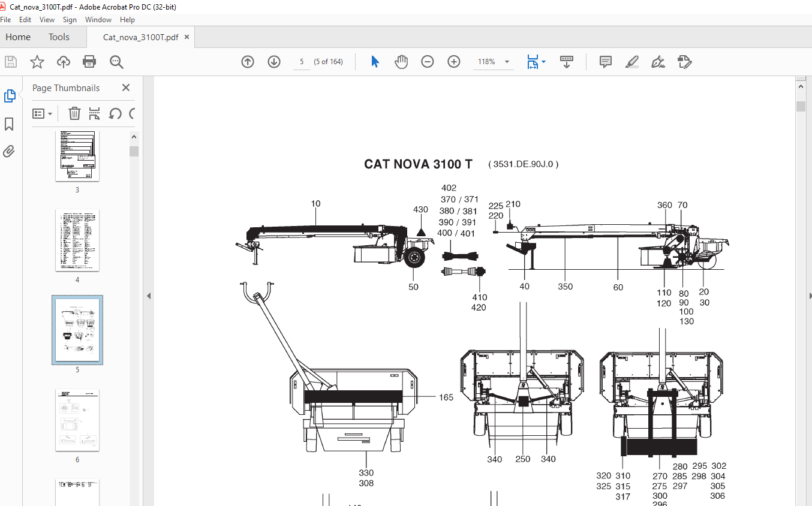Close the Cat_nova_3100T.pdf tab
Image resolution: width=812 pixels, height=506 pixels.
click(x=187, y=37)
